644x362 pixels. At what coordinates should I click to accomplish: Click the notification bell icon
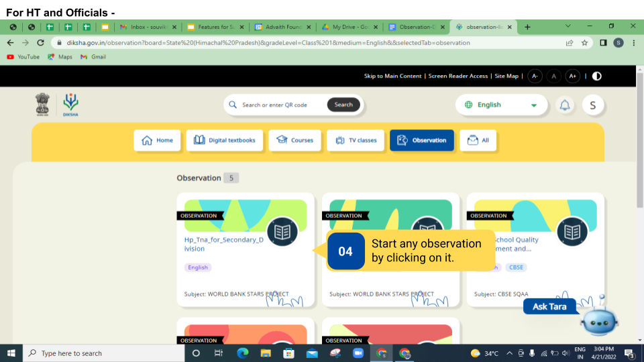click(x=565, y=105)
